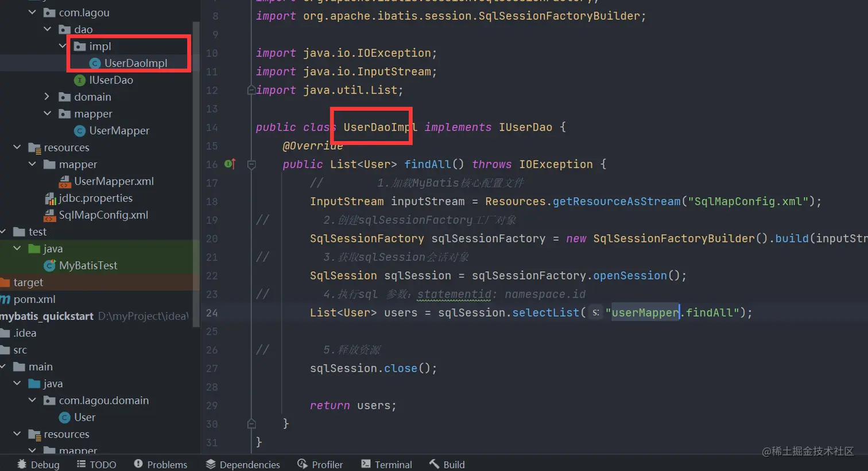Click the pom.xml Maven icon
868x471 pixels.
click(x=5, y=299)
